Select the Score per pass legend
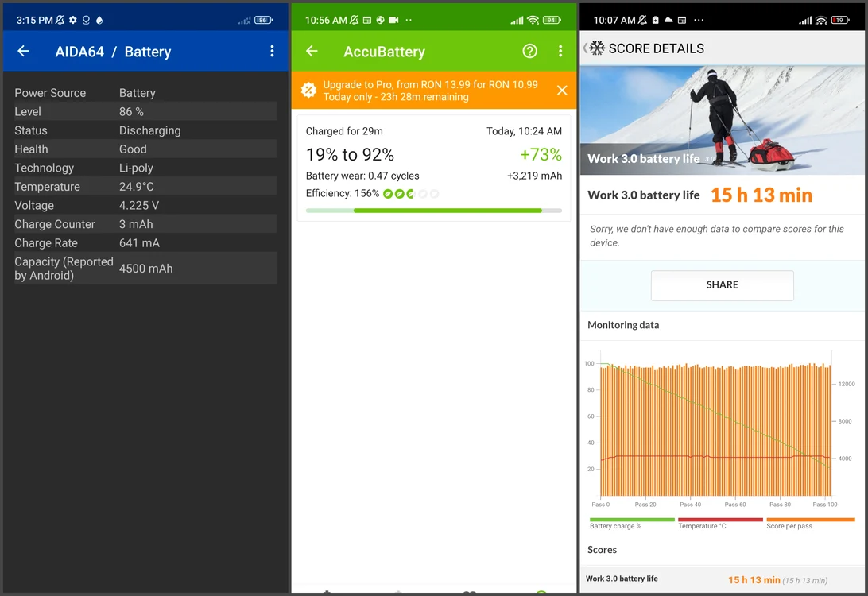 pos(811,524)
